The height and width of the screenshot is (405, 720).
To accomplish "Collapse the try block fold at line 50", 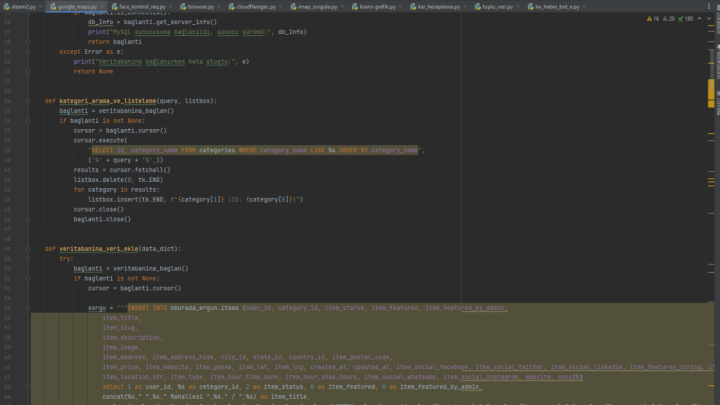I will click(x=28, y=259).
